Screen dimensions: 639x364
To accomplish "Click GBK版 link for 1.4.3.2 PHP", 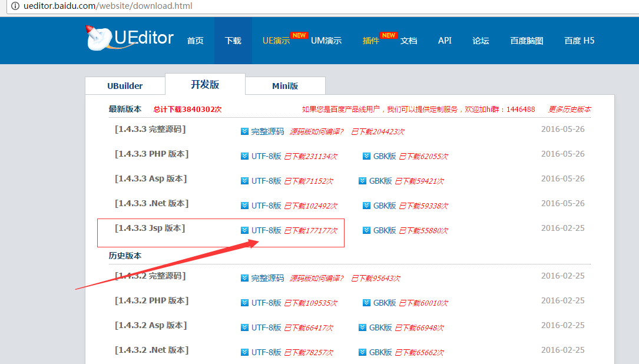I will pyautogui.click(x=385, y=303).
